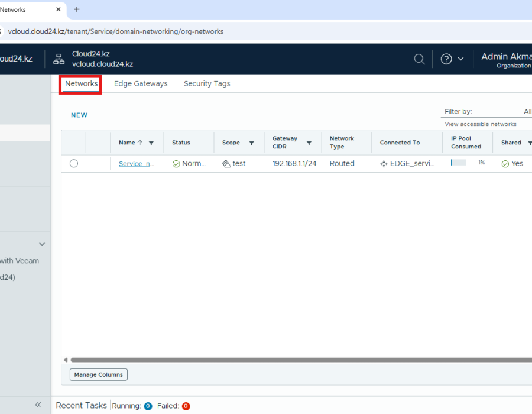Image resolution: width=532 pixels, height=414 pixels.
Task: Open the Service network name link
Action: [137, 164]
